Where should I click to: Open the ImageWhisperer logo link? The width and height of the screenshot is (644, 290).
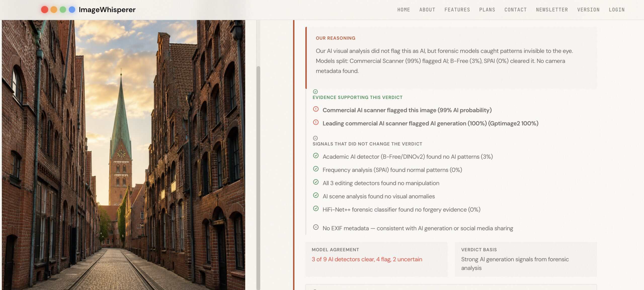(x=107, y=10)
